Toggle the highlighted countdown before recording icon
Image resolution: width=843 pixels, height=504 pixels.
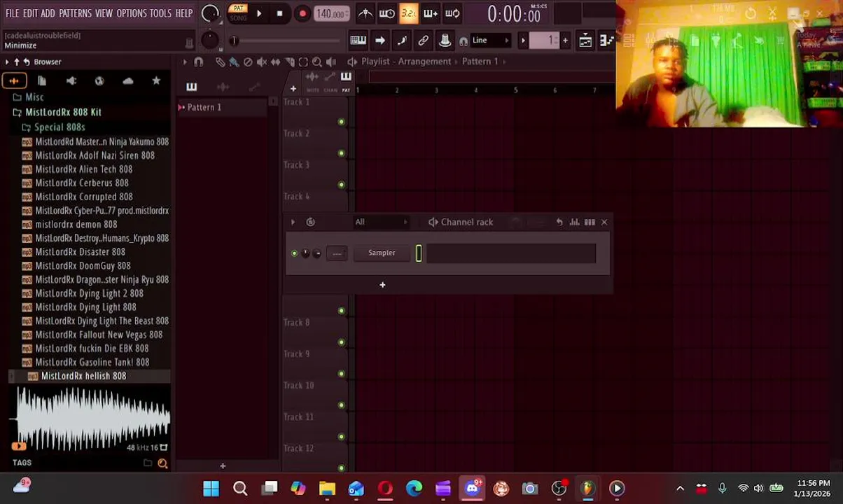tap(409, 13)
